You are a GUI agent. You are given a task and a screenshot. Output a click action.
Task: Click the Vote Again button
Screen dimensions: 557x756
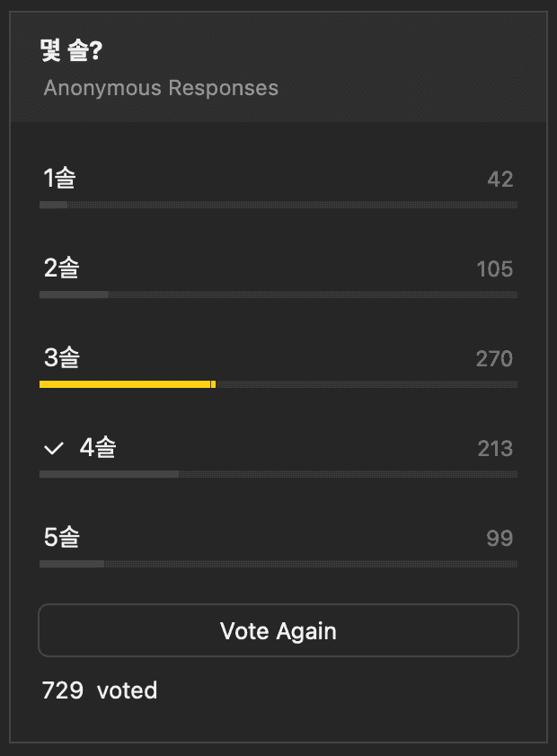pos(278,630)
